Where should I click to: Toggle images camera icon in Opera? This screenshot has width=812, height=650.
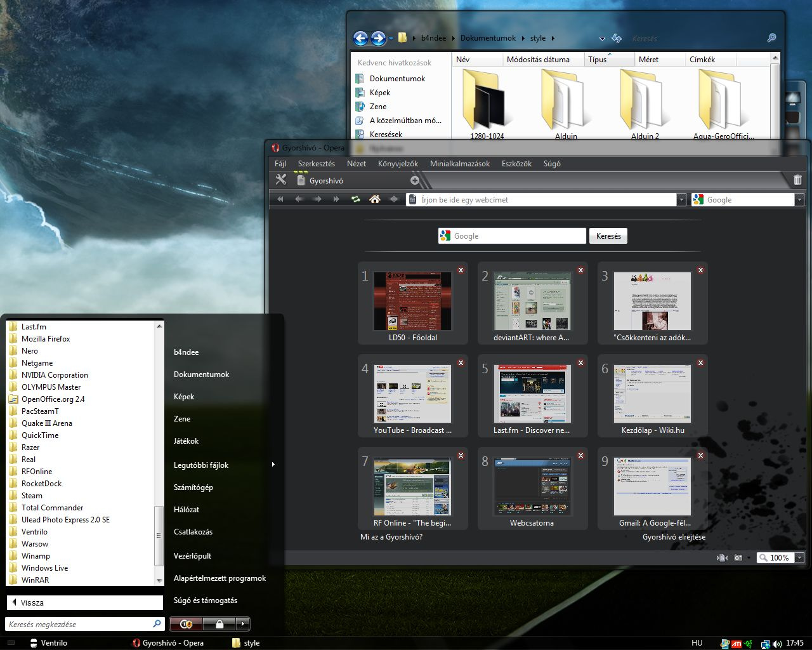[738, 558]
